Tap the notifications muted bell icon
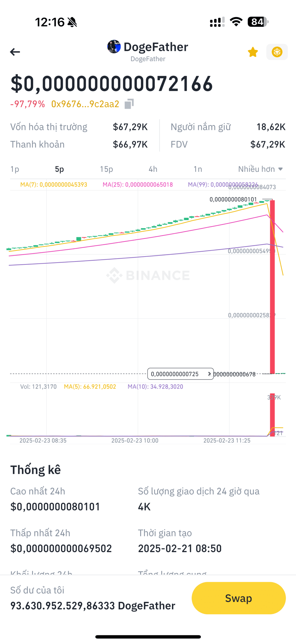 coord(72,22)
